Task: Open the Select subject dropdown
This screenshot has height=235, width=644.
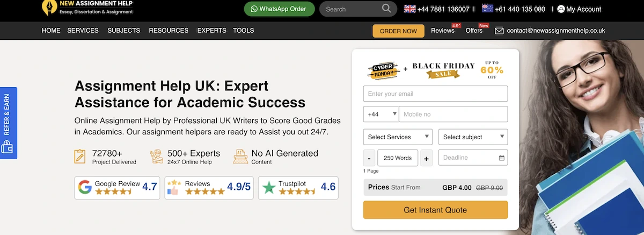Action: [473, 137]
